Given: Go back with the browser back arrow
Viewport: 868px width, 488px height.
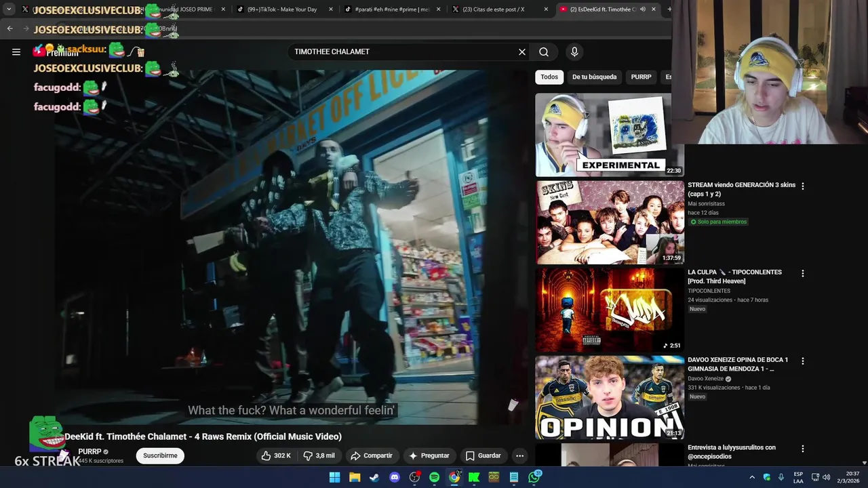Looking at the screenshot, I should 9,28.
